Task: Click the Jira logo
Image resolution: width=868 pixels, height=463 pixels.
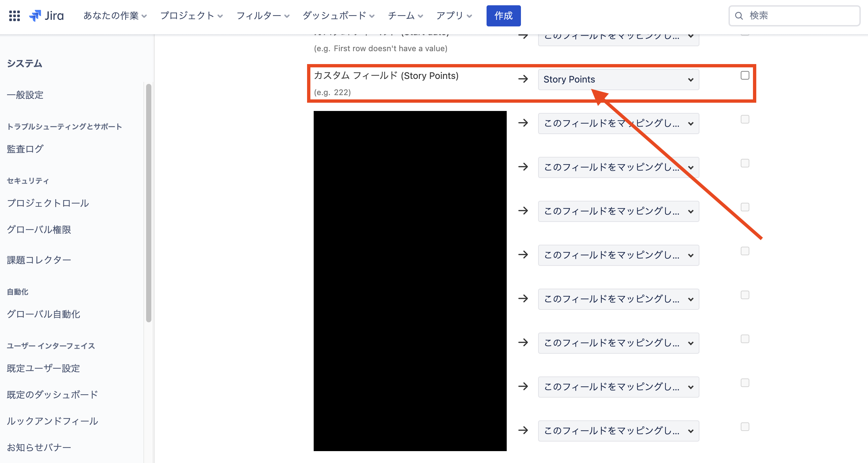Action: (x=47, y=16)
